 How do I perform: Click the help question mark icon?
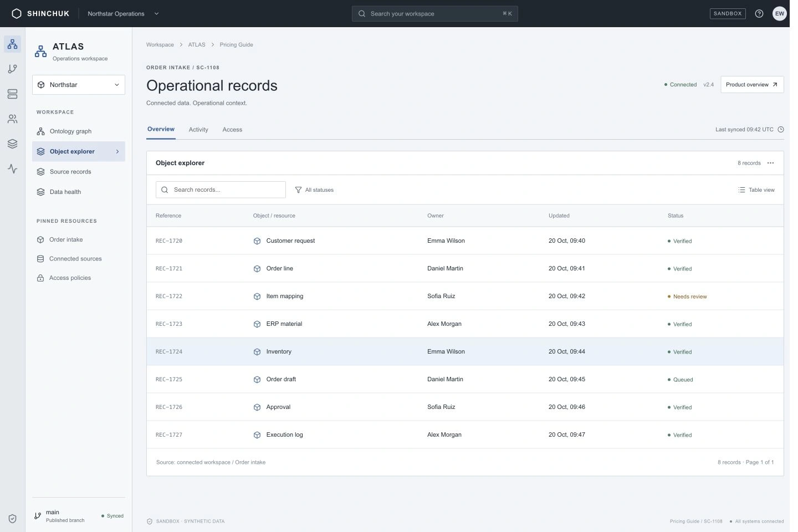(x=759, y=14)
